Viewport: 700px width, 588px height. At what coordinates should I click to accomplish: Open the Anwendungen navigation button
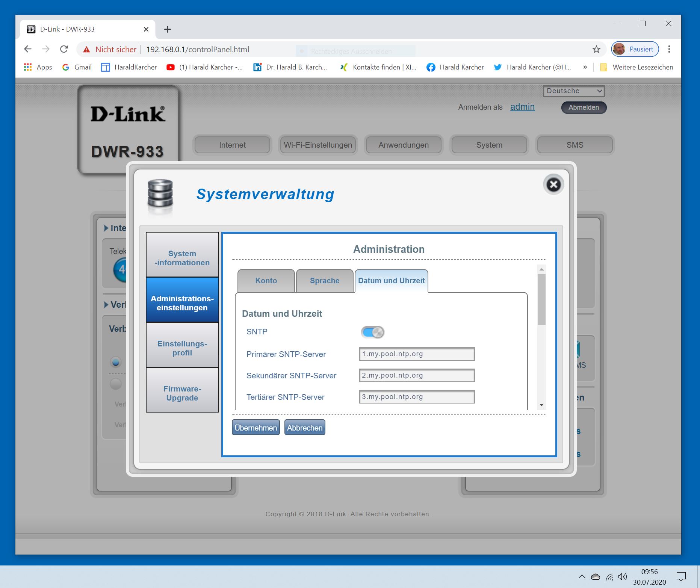[x=404, y=145]
